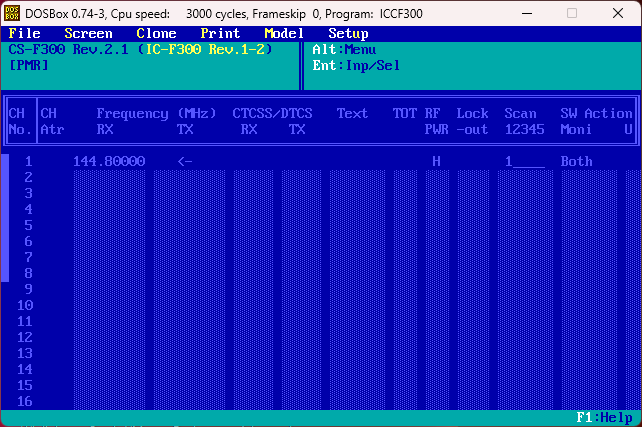Open the Model menu
Image resolution: width=642 pixels, height=427 pixels.
[284, 33]
